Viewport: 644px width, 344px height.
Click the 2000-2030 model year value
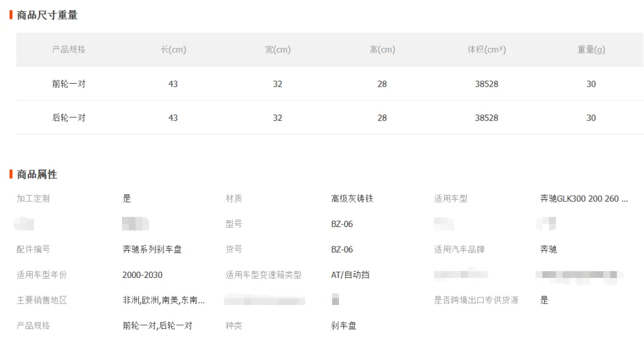tap(142, 275)
